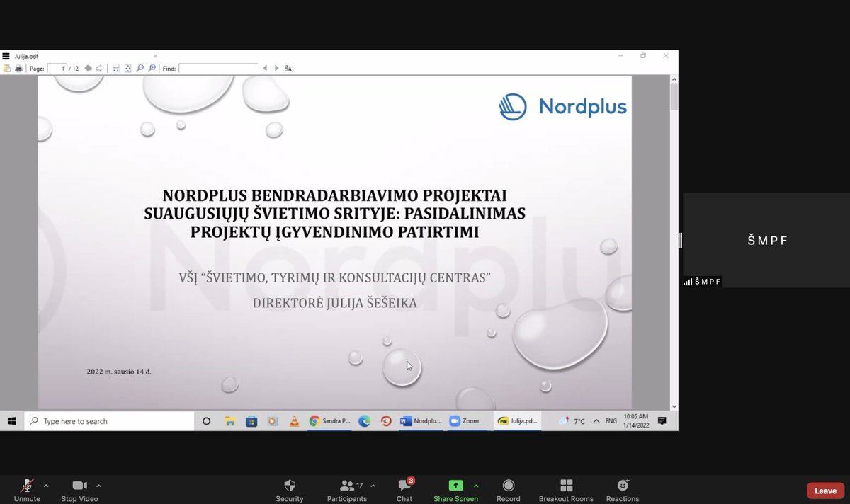Click the open file icon in the PDF toolbar
Viewport: 850px width, 504px height.
pos(6,68)
